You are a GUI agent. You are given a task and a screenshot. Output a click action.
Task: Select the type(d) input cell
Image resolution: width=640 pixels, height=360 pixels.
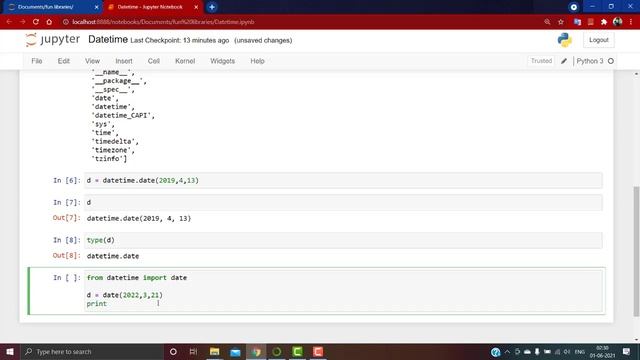click(343, 240)
